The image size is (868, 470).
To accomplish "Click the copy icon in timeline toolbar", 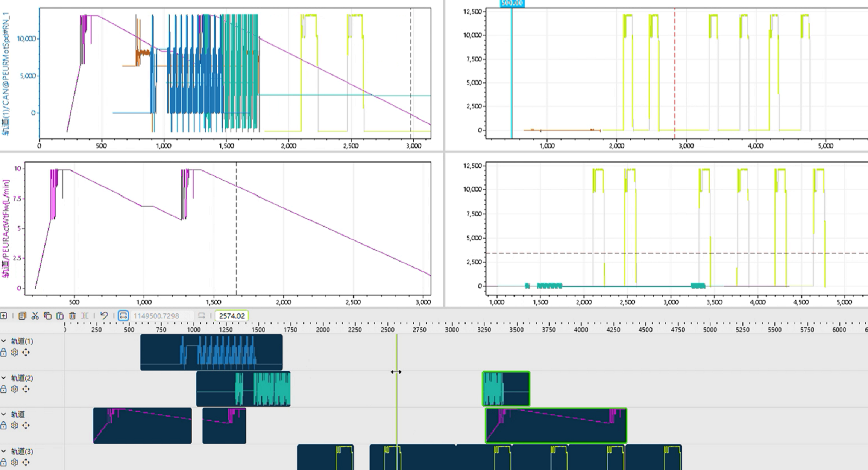I will pyautogui.click(x=47, y=316).
